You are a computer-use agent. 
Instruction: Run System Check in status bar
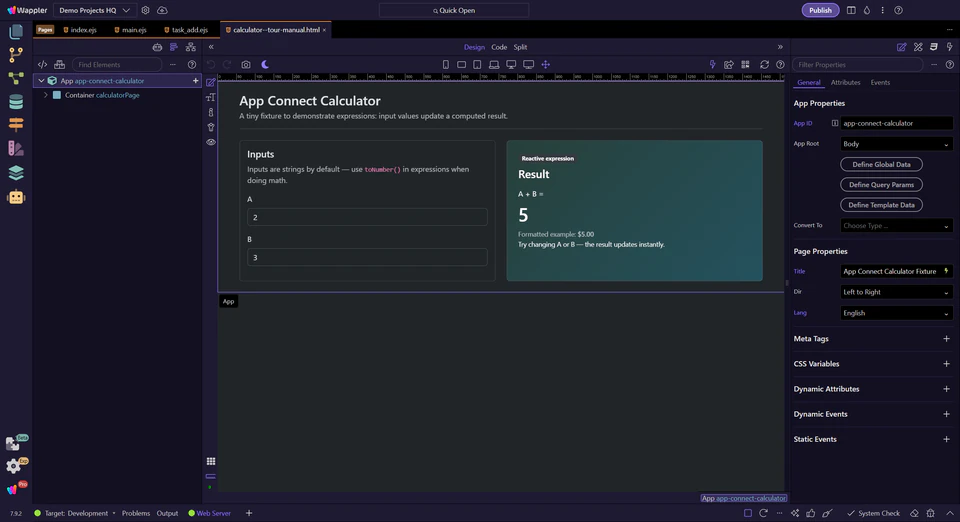pos(873,513)
